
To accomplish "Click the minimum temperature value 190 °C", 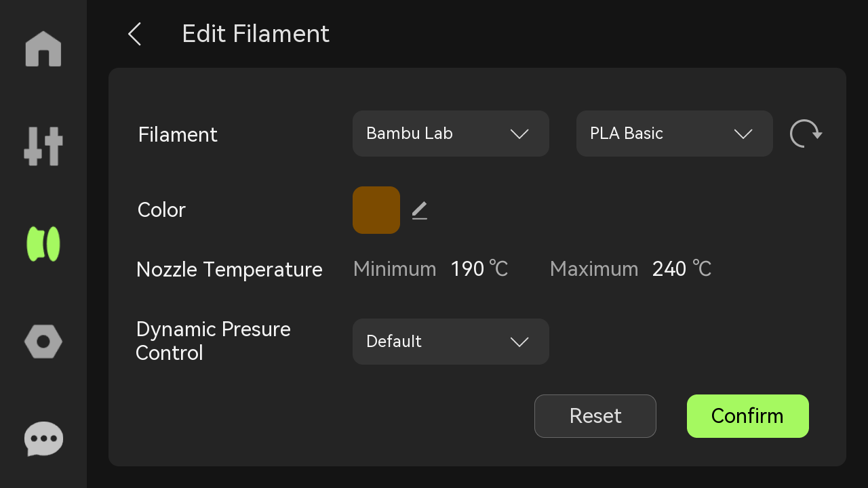I will point(479,269).
